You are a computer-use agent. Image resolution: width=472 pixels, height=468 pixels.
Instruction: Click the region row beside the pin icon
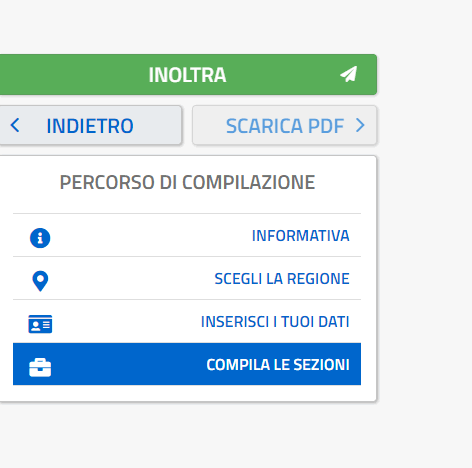pos(187,278)
